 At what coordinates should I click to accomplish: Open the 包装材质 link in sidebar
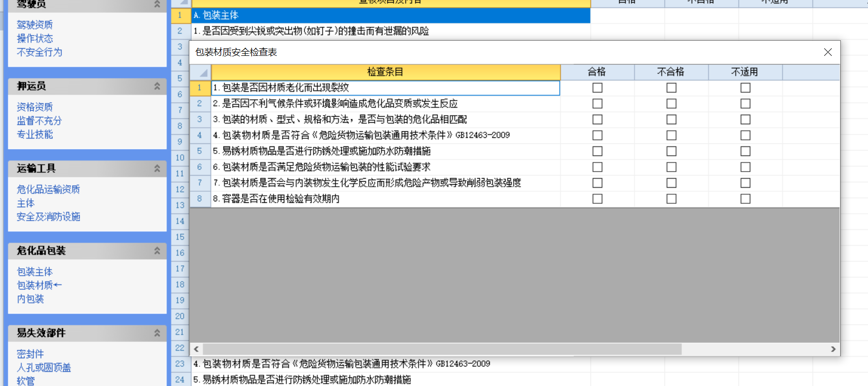point(35,285)
